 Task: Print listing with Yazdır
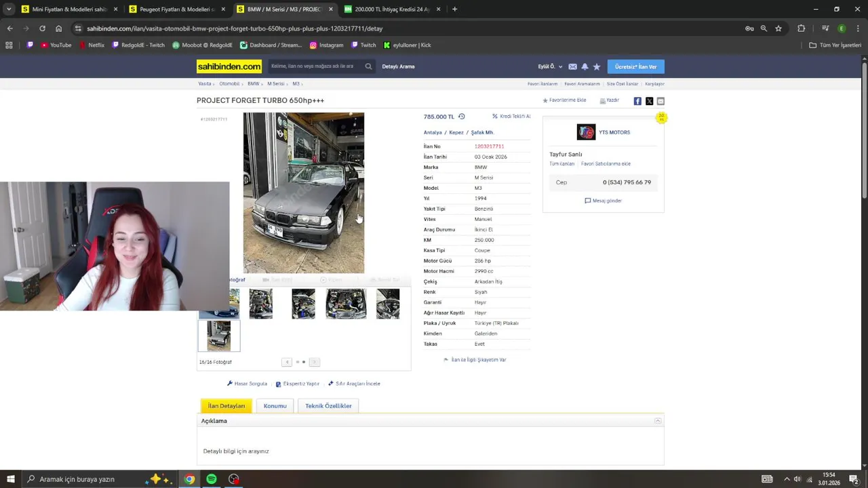[x=610, y=100]
